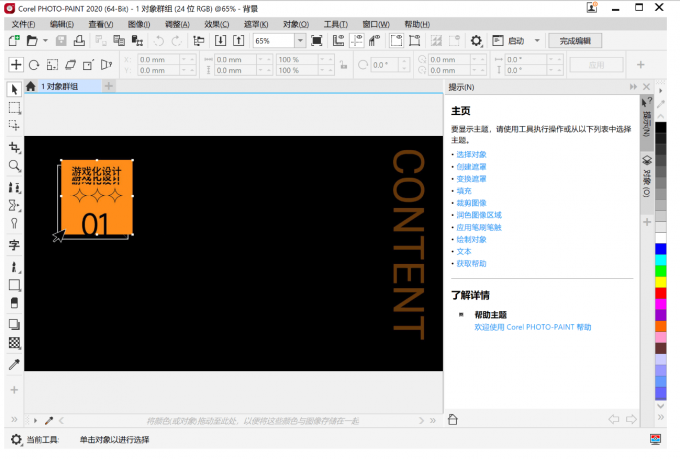The image size is (680, 459).
Task: Switch to the 1 对象群组 tab
Action: pos(59,86)
